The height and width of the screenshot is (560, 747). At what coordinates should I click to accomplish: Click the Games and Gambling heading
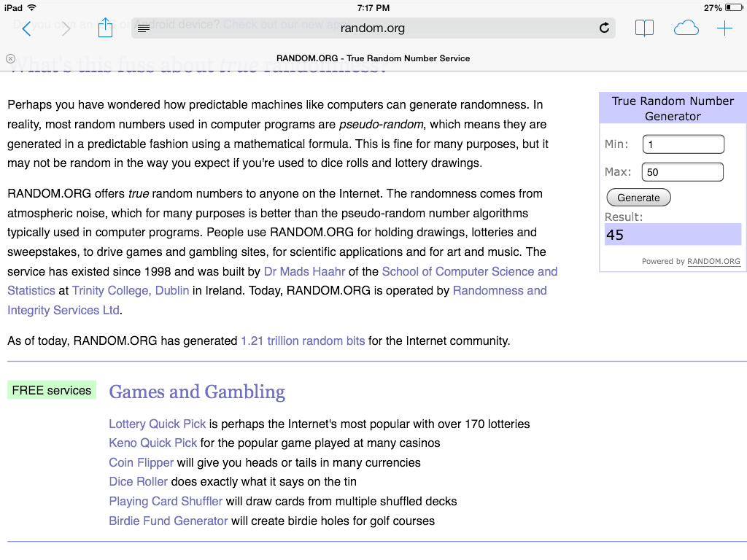[197, 392]
